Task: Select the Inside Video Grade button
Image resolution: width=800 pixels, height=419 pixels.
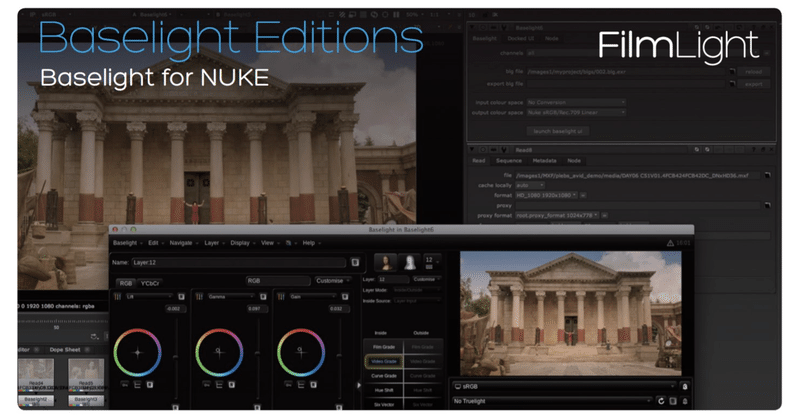Action: pyautogui.click(x=384, y=361)
